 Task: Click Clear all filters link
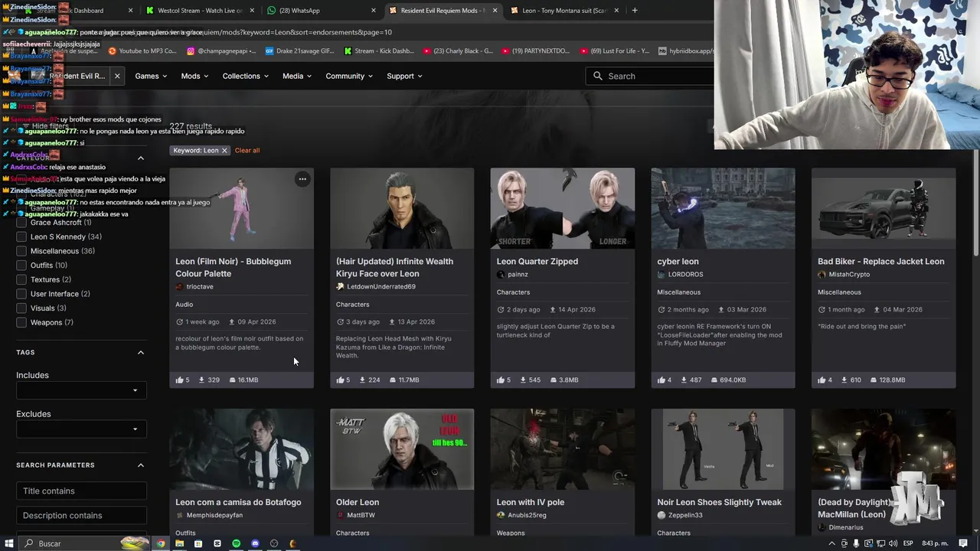point(247,151)
